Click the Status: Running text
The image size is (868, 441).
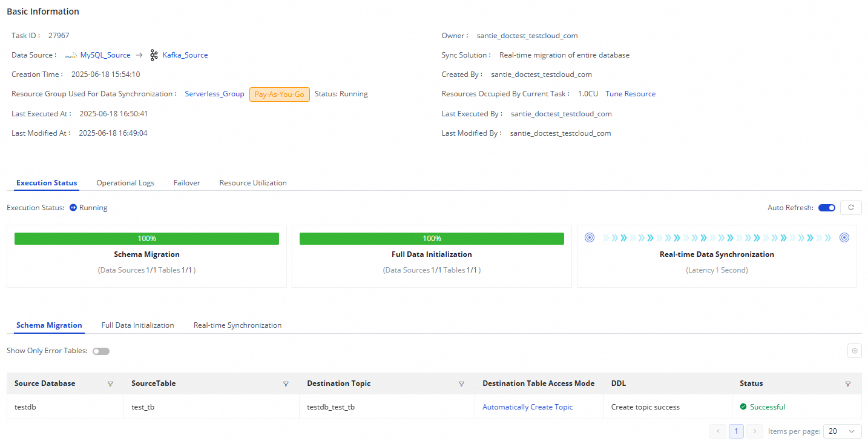pyautogui.click(x=341, y=94)
